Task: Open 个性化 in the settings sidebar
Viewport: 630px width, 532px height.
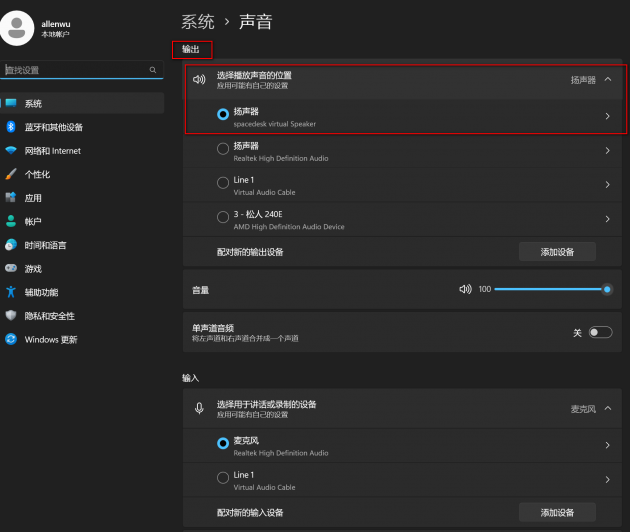Action: 37,174
